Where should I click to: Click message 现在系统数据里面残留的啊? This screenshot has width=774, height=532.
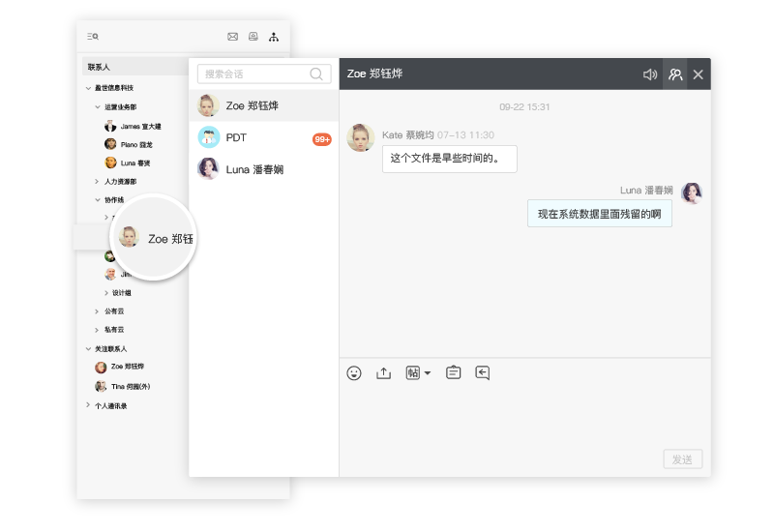(x=599, y=214)
